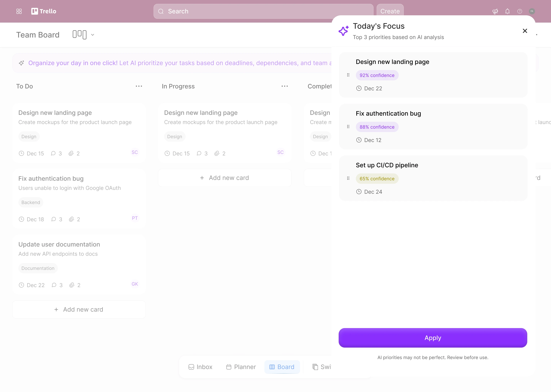Click the To Do list title
The width and height of the screenshot is (551, 392).
(25, 86)
